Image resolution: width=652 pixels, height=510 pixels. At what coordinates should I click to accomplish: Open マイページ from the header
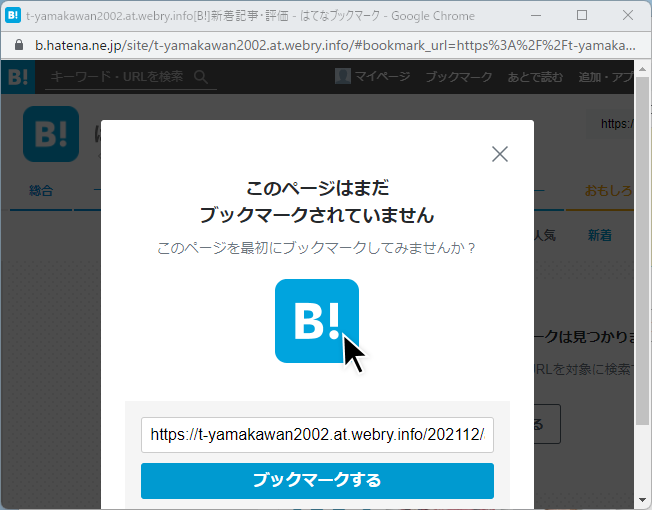(382, 76)
